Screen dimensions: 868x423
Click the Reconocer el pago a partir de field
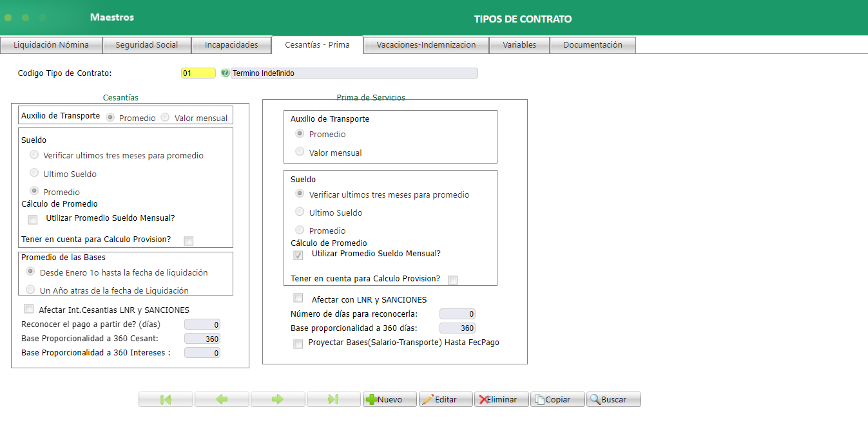coord(202,324)
